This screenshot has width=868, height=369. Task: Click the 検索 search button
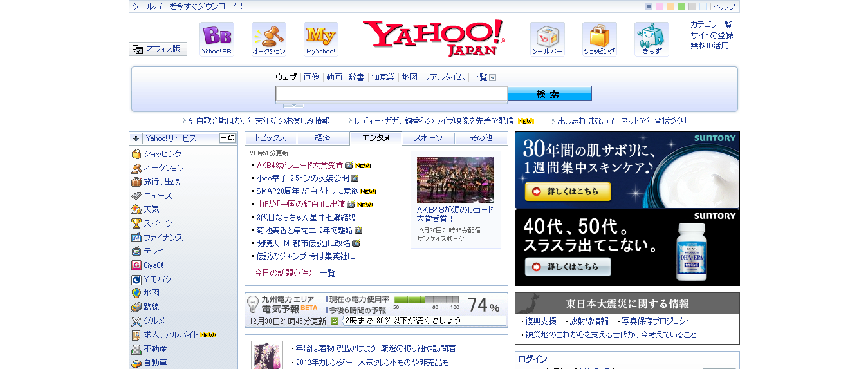(x=549, y=94)
